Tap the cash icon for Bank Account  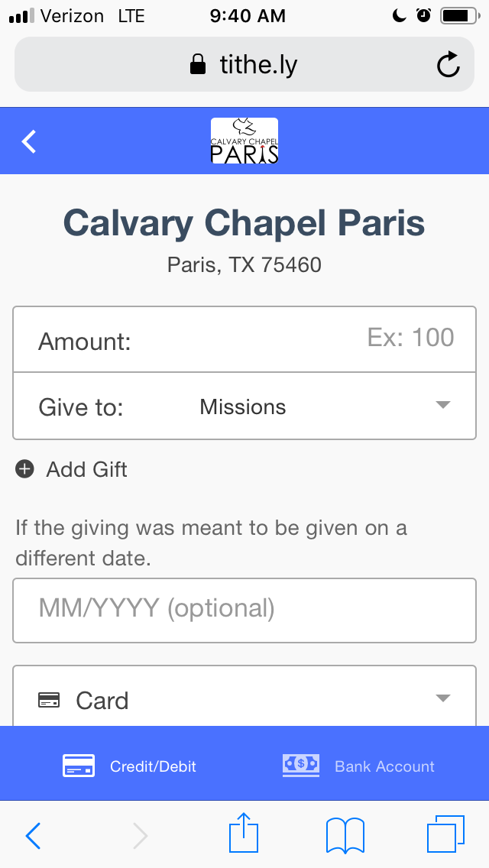(301, 765)
